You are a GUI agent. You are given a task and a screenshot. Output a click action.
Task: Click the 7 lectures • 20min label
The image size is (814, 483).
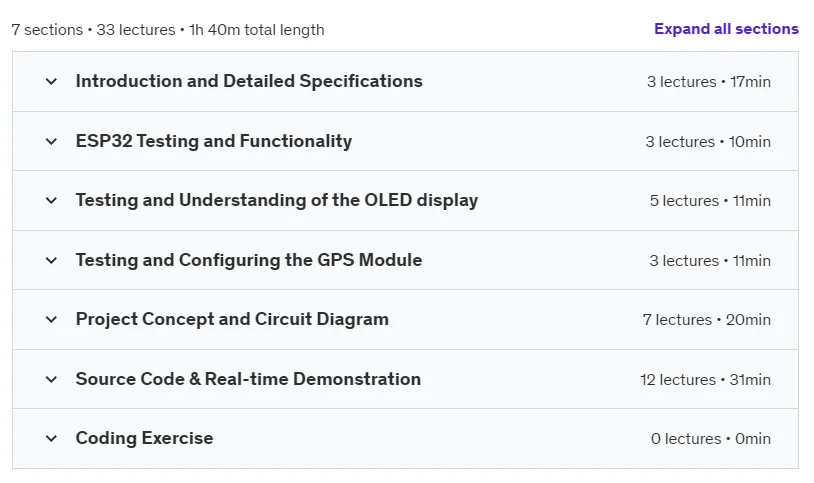pos(707,320)
